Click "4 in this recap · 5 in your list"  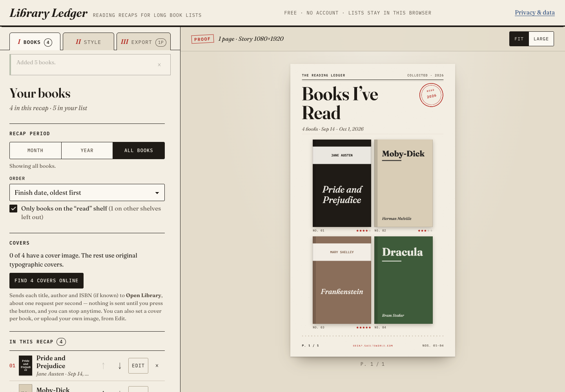[x=48, y=108]
